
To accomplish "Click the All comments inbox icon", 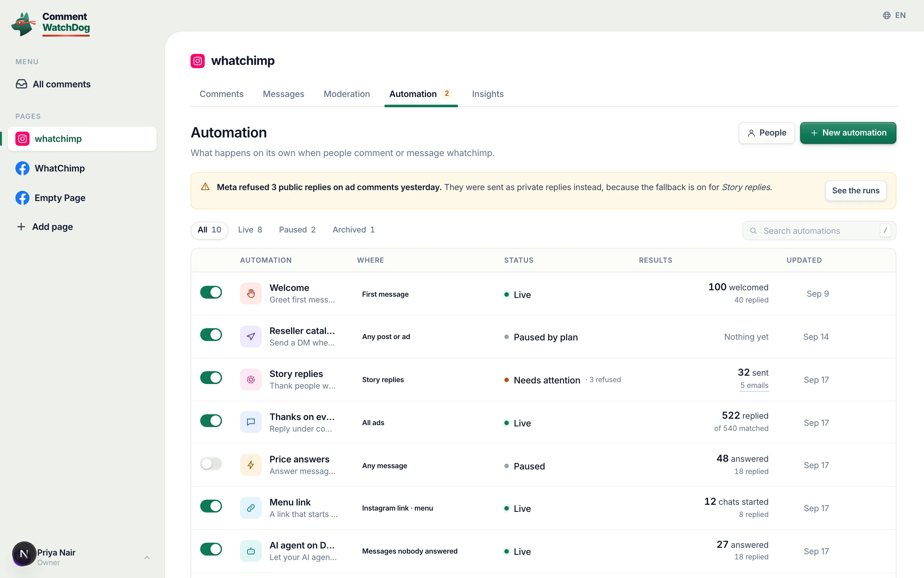I will (21, 84).
